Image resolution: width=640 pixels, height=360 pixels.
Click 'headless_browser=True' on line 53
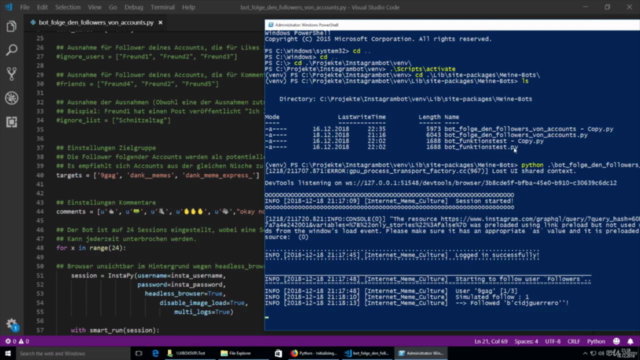click(x=184, y=294)
